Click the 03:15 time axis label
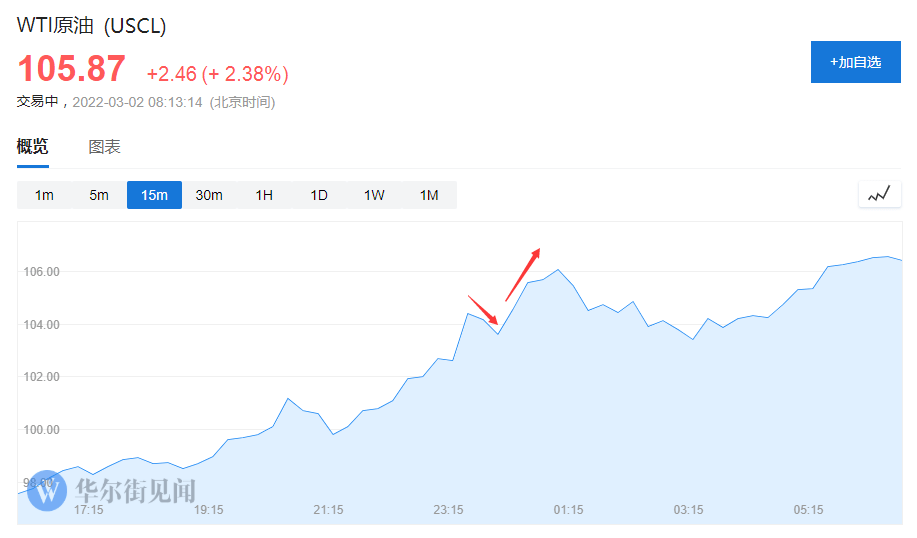This screenshot has width=917, height=538. click(689, 510)
